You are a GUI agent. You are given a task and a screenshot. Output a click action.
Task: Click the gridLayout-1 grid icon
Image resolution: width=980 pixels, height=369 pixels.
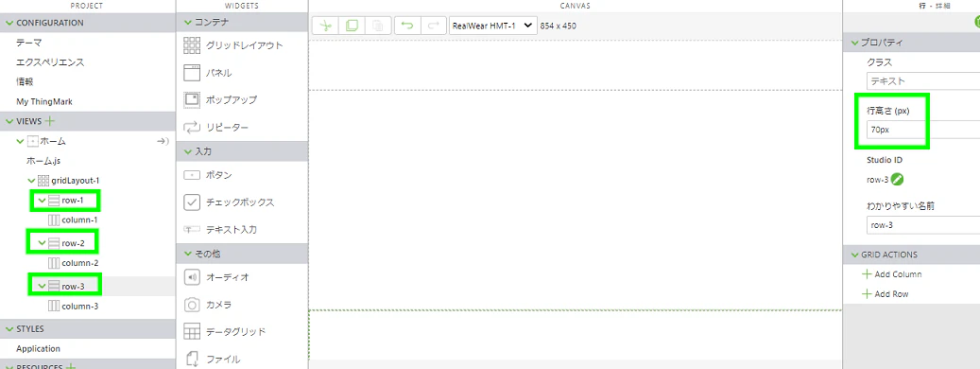pos(43,180)
